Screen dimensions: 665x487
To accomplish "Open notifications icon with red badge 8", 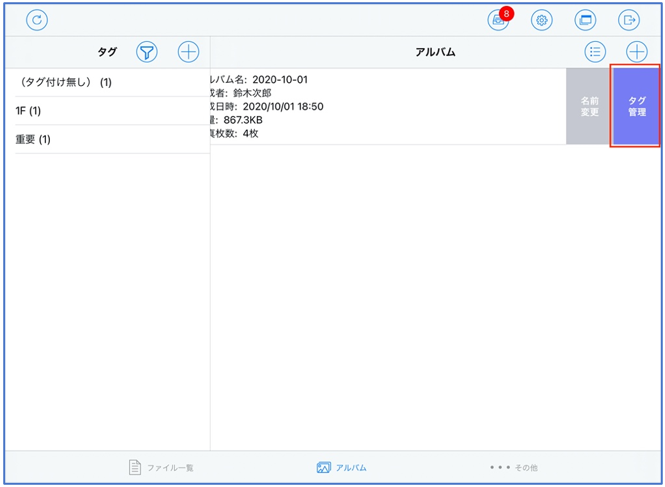I will [498, 20].
